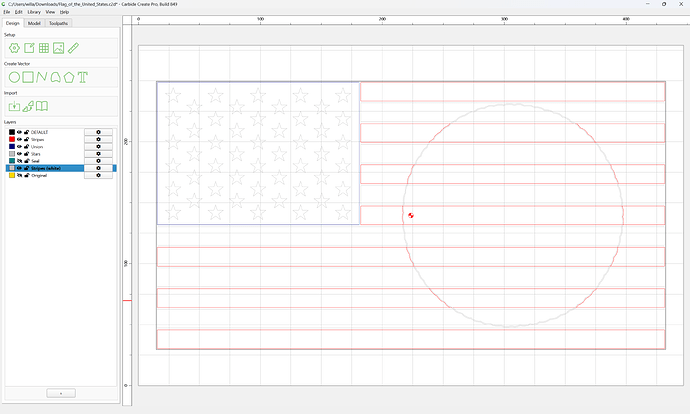Click the gray Stars layer color swatch
This screenshot has height=414, width=690.
pyautogui.click(x=12, y=154)
